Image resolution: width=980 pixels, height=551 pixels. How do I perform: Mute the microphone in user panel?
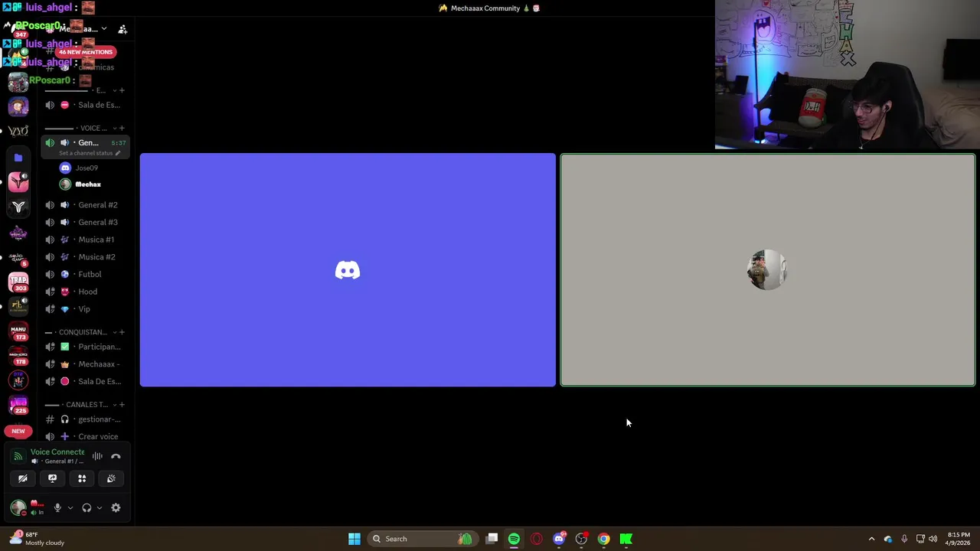(57, 507)
